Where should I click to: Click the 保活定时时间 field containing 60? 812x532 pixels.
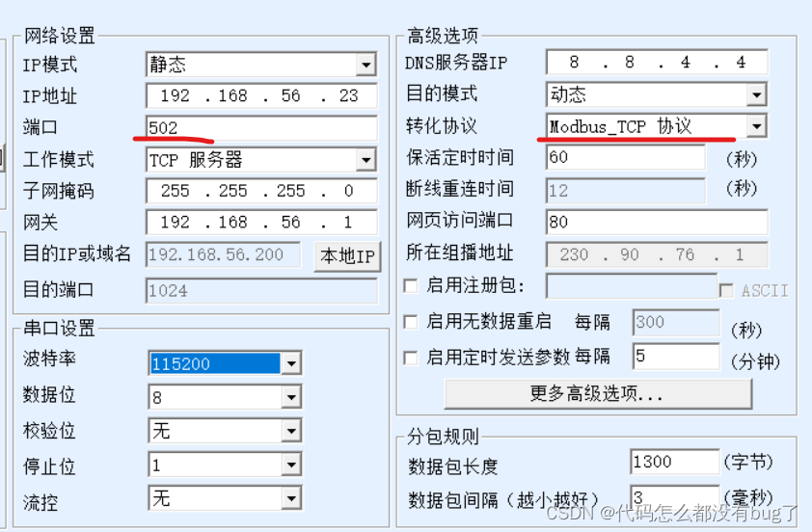[626, 157]
